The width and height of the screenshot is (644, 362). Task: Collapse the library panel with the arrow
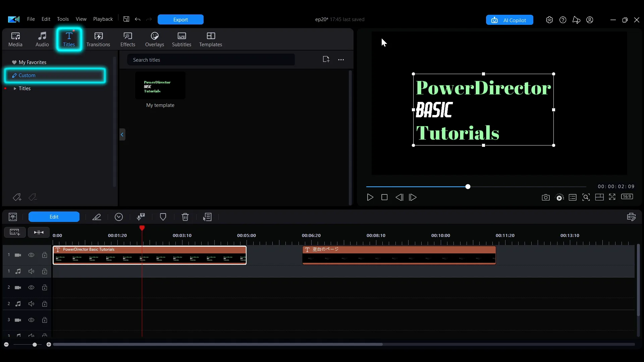tap(122, 134)
